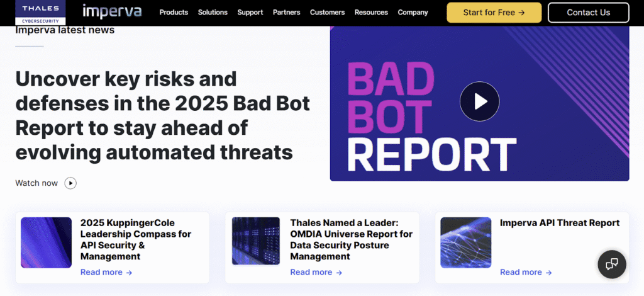Click the API Threat Report thumbnail image

point(465,242)
